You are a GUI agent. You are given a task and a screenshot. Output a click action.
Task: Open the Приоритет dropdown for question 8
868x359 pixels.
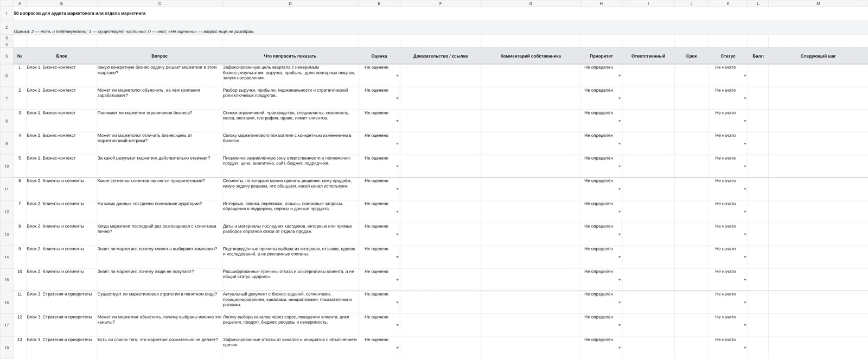[x=620, y=235]
